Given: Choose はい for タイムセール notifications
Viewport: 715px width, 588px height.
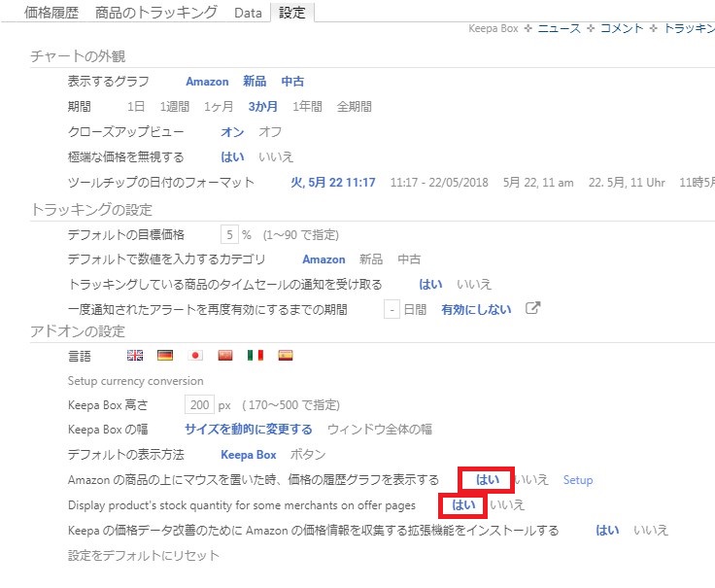Looking at the screenshot, I should point(431,285).
